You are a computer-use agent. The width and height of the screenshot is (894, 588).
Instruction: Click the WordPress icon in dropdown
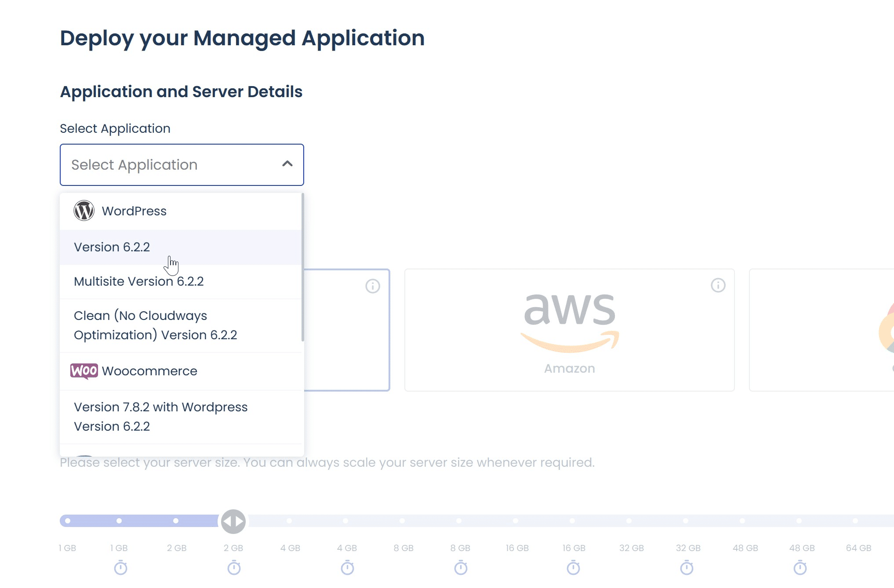(84, 211)
